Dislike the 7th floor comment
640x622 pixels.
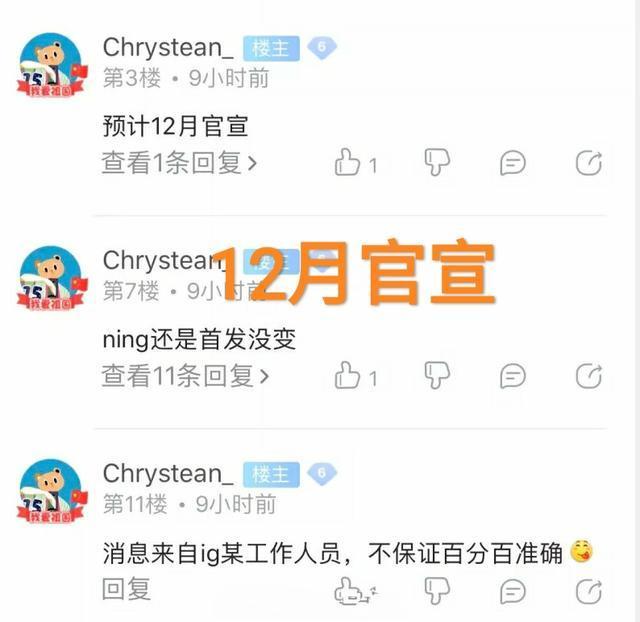pos(437,375)
